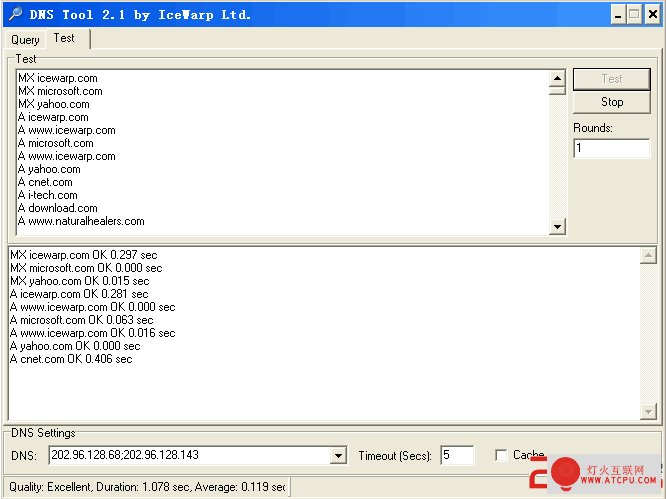666x499 pixels.
Task: Click down arrow of results scrollbar
Action: 648,411
